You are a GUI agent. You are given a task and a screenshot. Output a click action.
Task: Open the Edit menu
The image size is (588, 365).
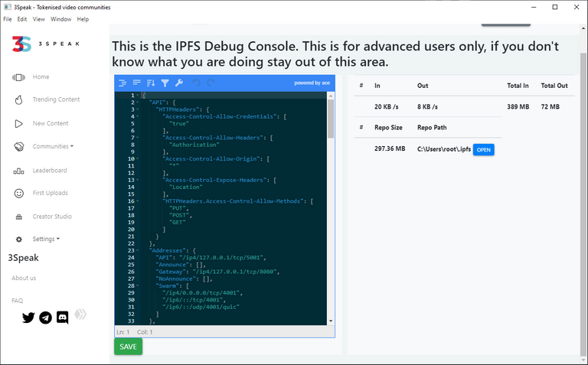tap(22, 19)
